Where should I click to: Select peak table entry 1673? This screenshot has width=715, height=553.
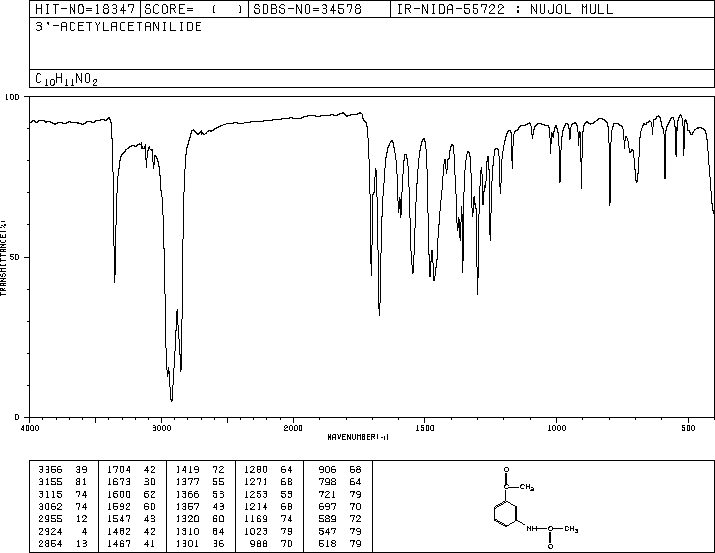[132, 482]
